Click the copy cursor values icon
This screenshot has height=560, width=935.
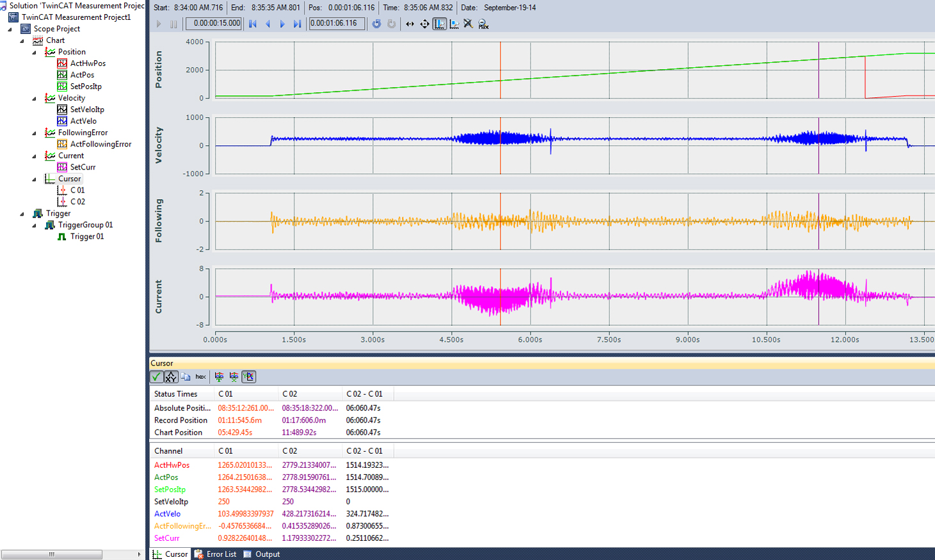186,377
